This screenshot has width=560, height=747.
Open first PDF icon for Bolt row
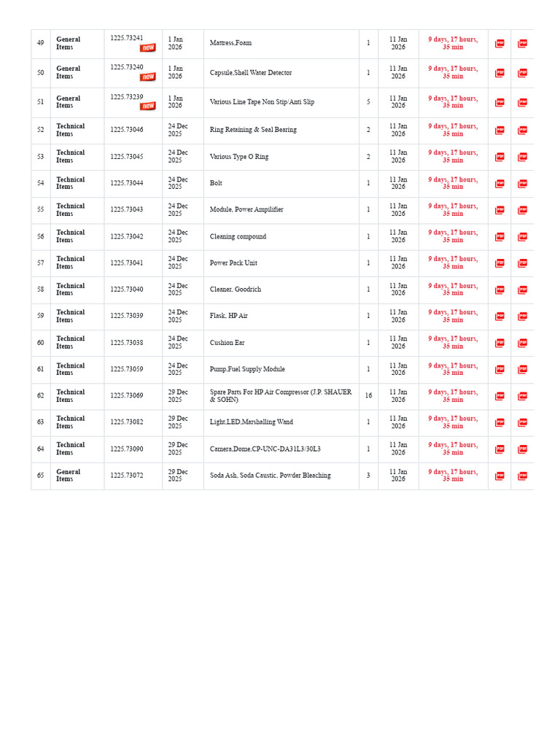499,183
